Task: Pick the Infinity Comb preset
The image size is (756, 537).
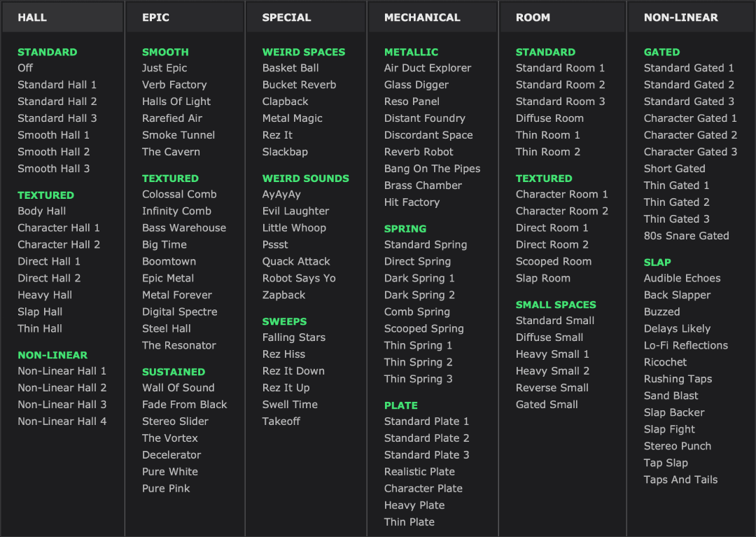Action: [x=176, y=211]
